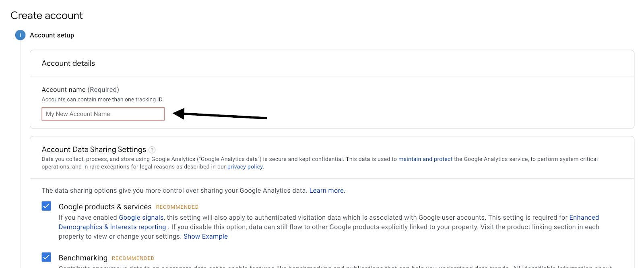Click 'Account name (Required)' field label
The width and height of the screenshot is (644, 268).
(x=80, y=89)
